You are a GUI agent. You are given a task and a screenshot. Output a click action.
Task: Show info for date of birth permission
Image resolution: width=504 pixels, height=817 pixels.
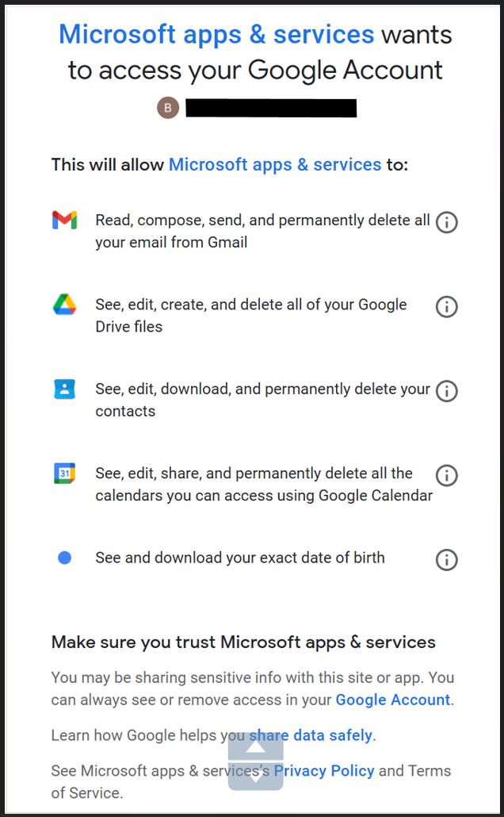pos(447,560)
